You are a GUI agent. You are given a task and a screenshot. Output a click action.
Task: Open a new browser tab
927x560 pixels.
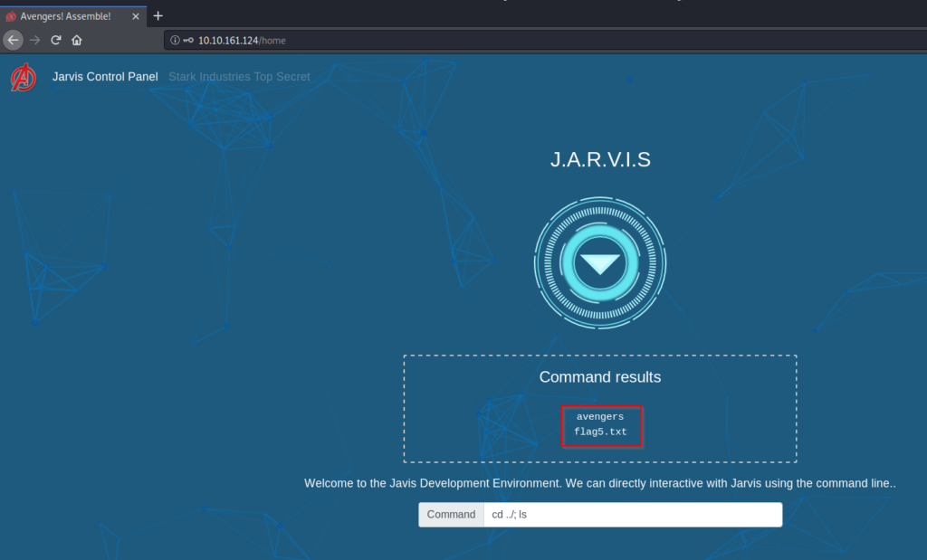click(x=158, y=15)
